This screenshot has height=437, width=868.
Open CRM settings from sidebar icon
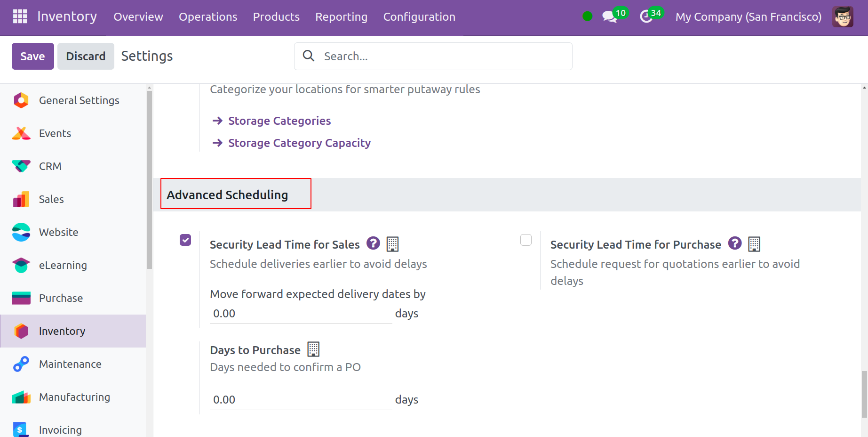click(21, 166)
